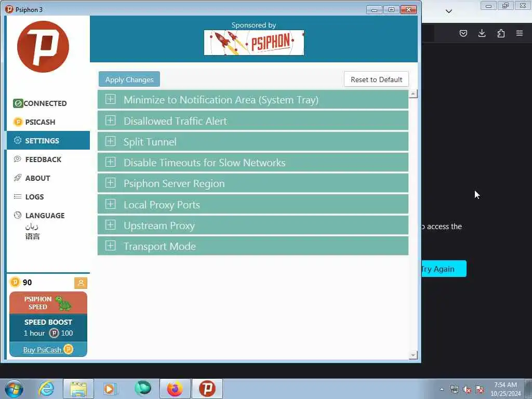The width and height of the screenshot is (532, 399).
Task: Click the Psiphon Speed turtle banner
Action: (x=48, y=303)
